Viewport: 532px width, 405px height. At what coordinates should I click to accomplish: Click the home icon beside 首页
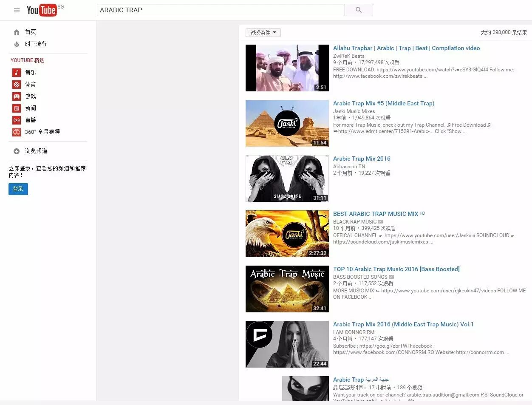[x=17, y=32]
